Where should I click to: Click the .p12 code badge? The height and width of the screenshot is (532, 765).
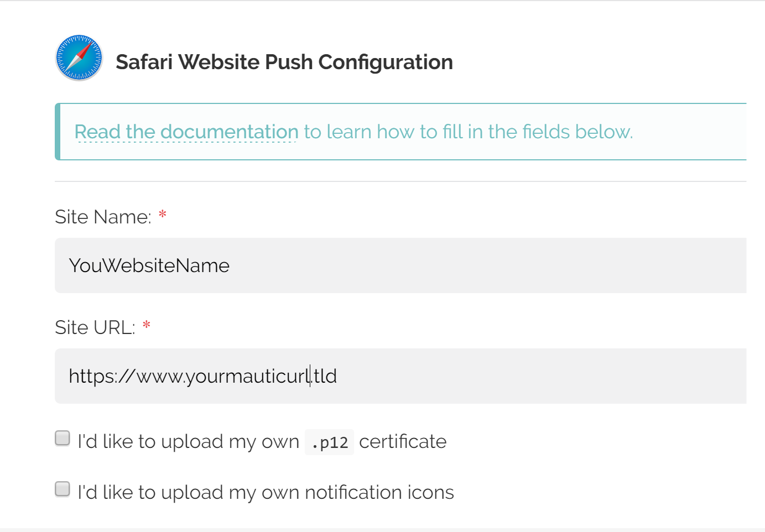[329, 442]
